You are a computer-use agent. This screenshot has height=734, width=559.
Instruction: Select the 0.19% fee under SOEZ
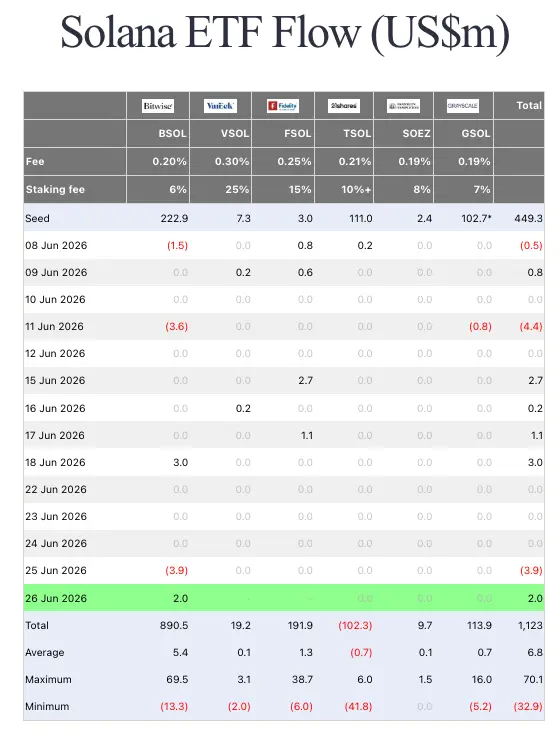click(414, 161)
